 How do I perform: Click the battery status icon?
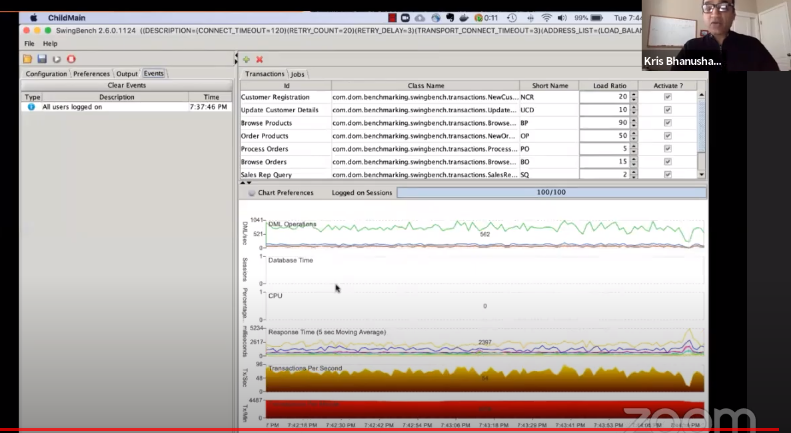pos(597,18)
